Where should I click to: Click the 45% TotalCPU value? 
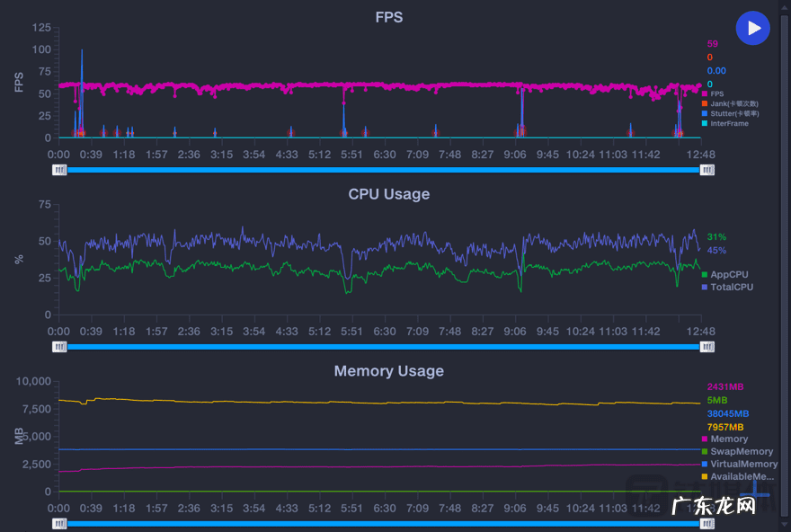coord(716,251)
